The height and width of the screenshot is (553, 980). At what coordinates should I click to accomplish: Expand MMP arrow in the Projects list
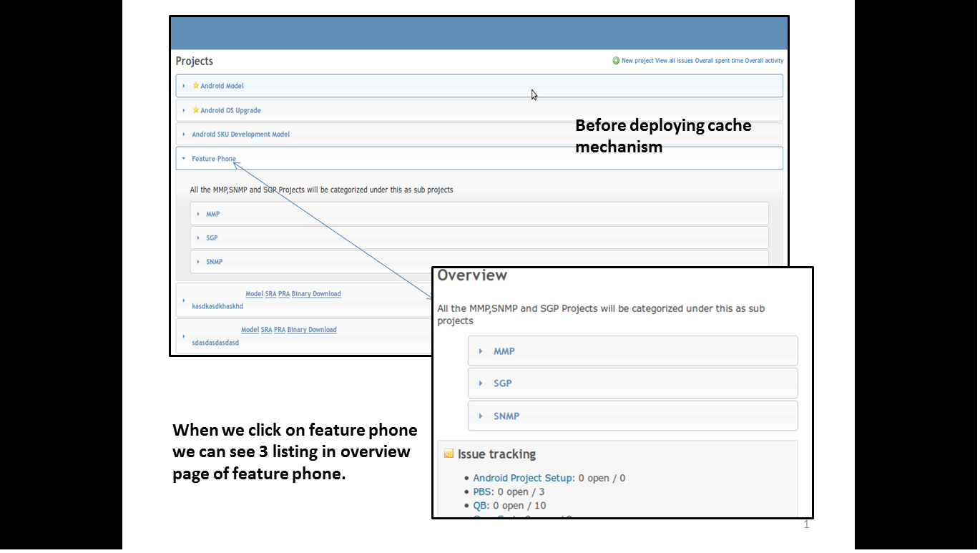198,214
